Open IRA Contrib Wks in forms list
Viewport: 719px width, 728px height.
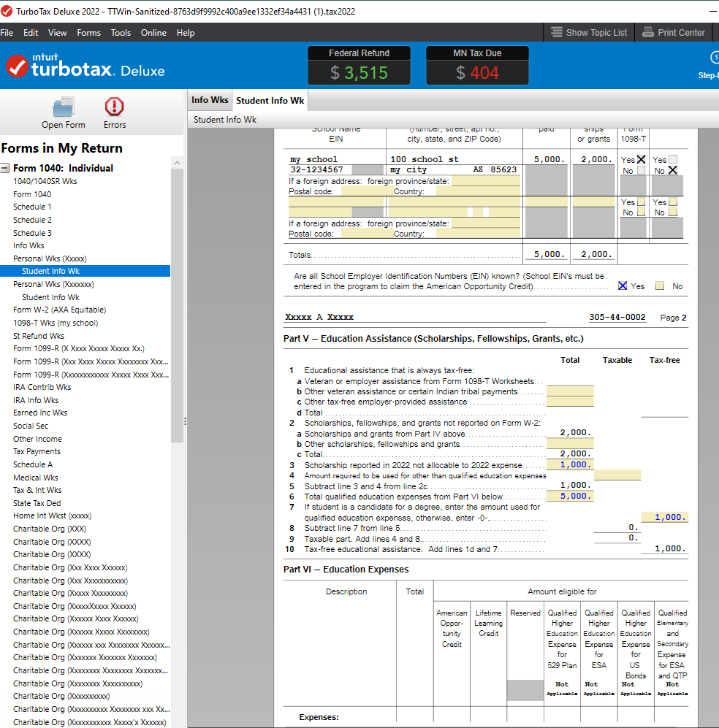[42, 387]
